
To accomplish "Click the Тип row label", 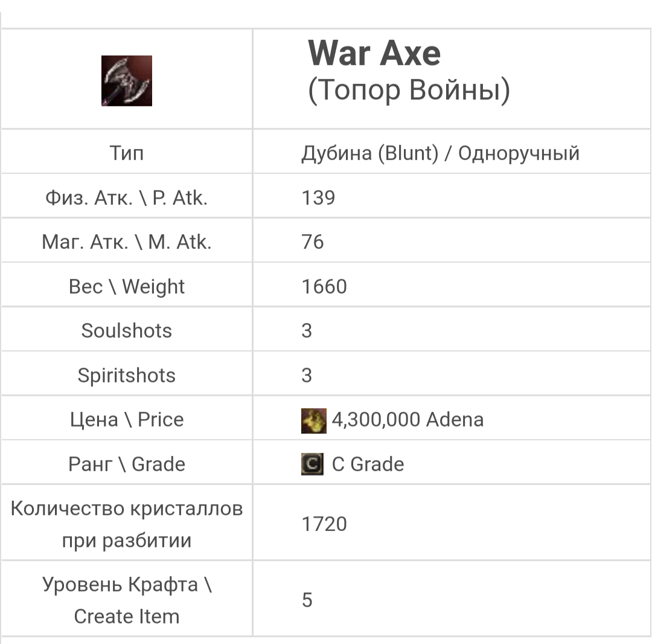I will [127, 153].
